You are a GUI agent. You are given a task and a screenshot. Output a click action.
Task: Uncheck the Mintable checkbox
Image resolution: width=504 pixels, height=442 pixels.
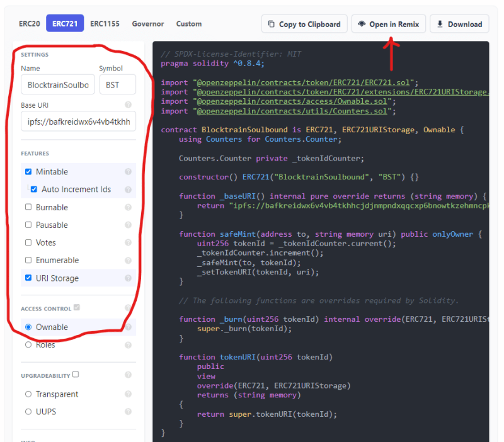click(28, 171)
